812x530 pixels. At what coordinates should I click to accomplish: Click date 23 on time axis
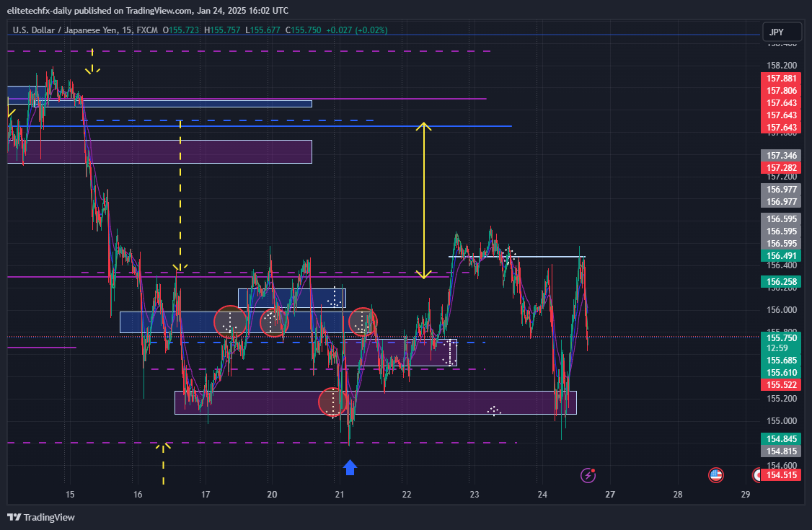click(475, 494)
